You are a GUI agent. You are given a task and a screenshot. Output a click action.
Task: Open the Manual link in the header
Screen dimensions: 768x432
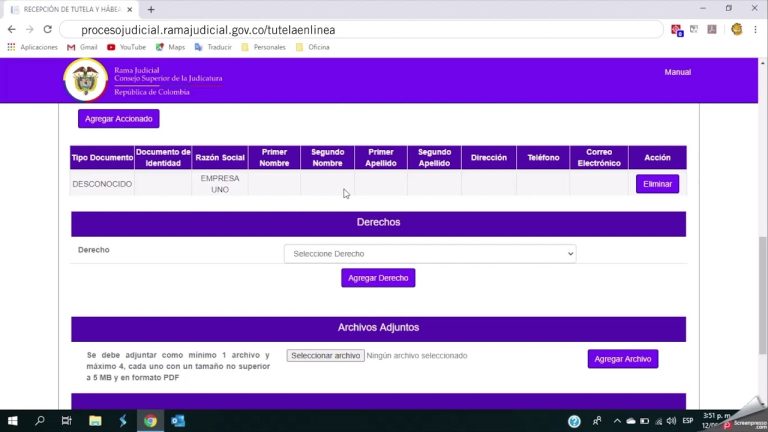tap(677, 72)
